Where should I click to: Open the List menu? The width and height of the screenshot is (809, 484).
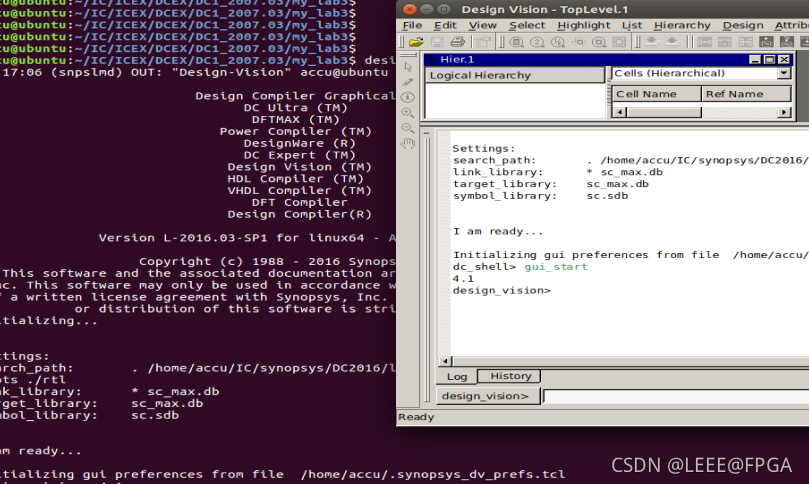632,25
